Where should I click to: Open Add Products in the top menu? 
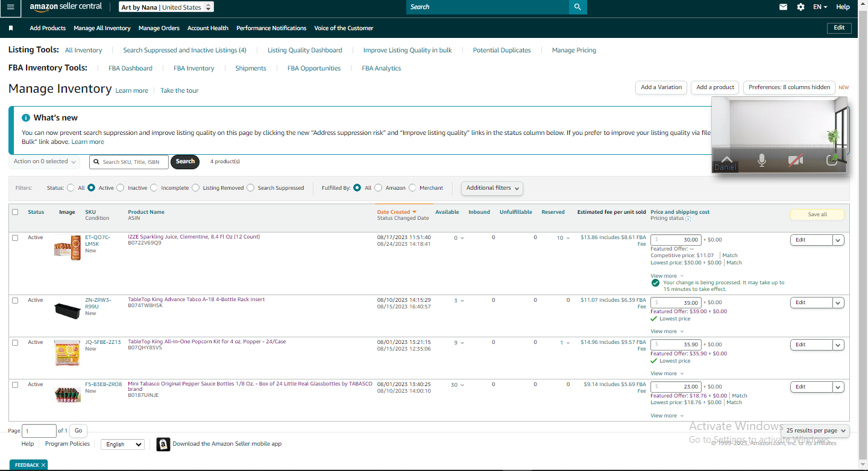click(x=48, y=28)
